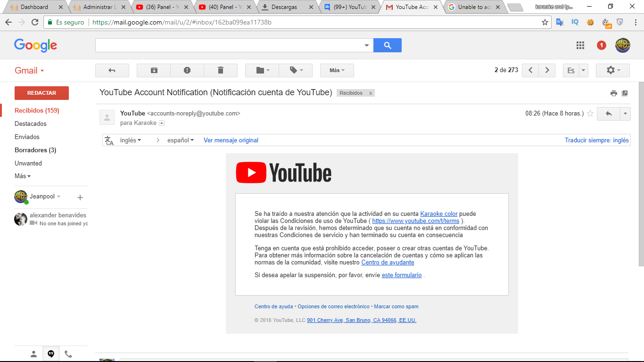
Task: Go to newer message arrow
Action: (x=530, y=70)
